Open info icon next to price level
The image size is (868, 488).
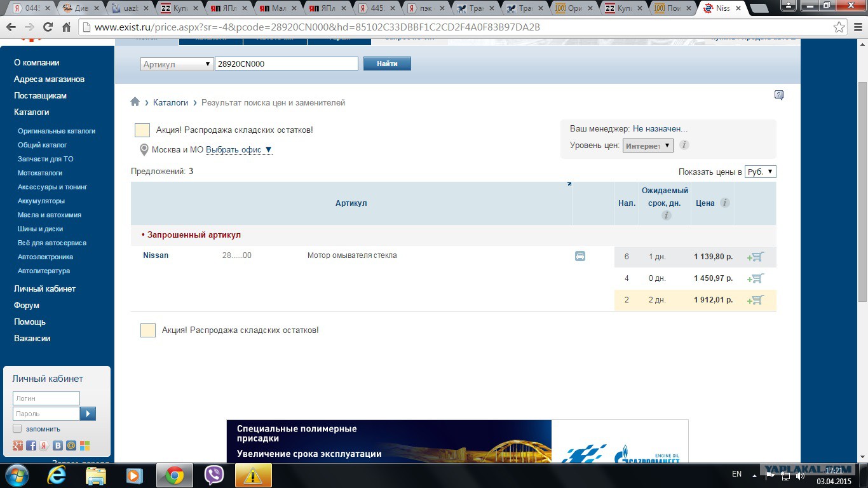[684, 145]
